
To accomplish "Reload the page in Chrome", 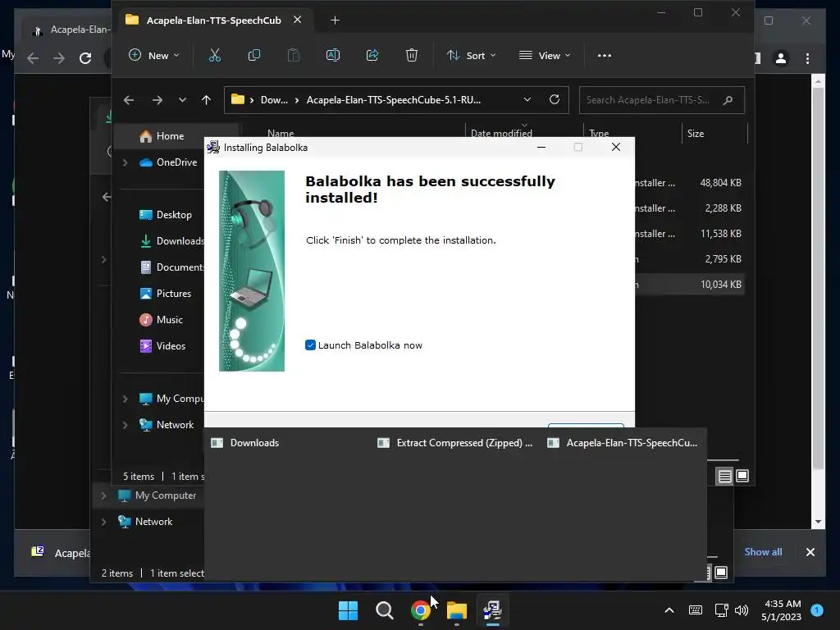I will (x=85, y=58).
